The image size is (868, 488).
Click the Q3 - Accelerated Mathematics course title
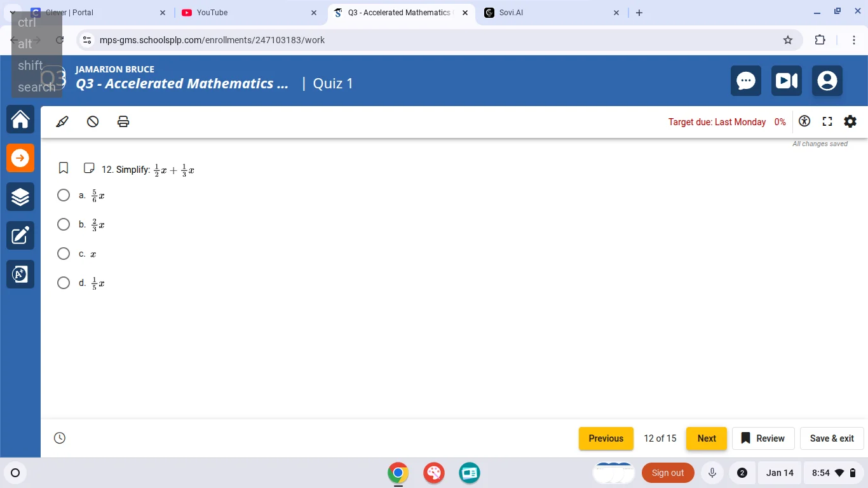pos(182,84)
